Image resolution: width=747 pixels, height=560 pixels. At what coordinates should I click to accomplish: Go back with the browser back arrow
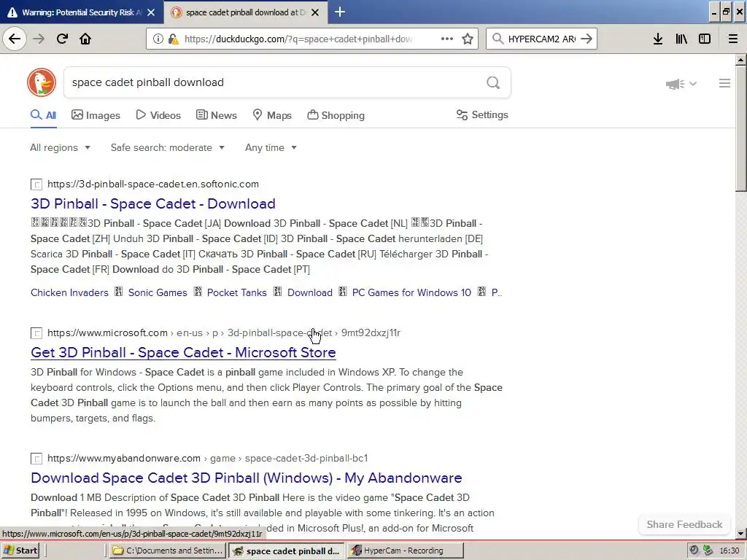(x=15, y=39)
